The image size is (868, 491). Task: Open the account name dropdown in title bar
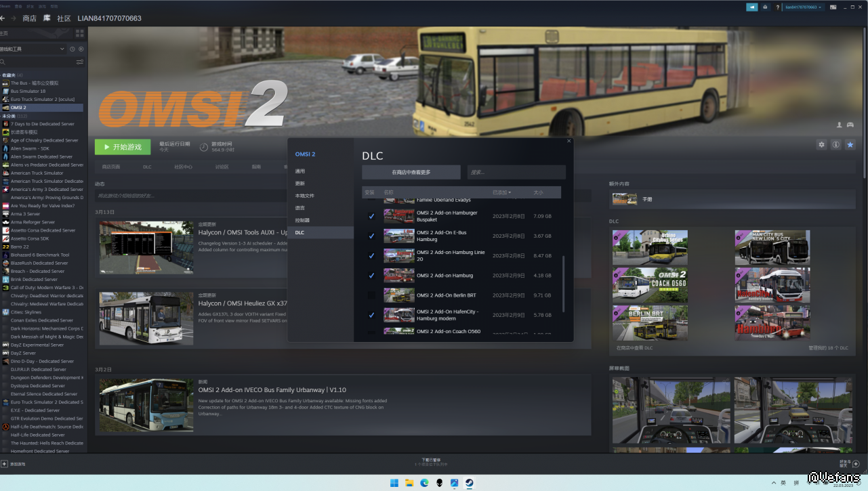click(804, 7)
